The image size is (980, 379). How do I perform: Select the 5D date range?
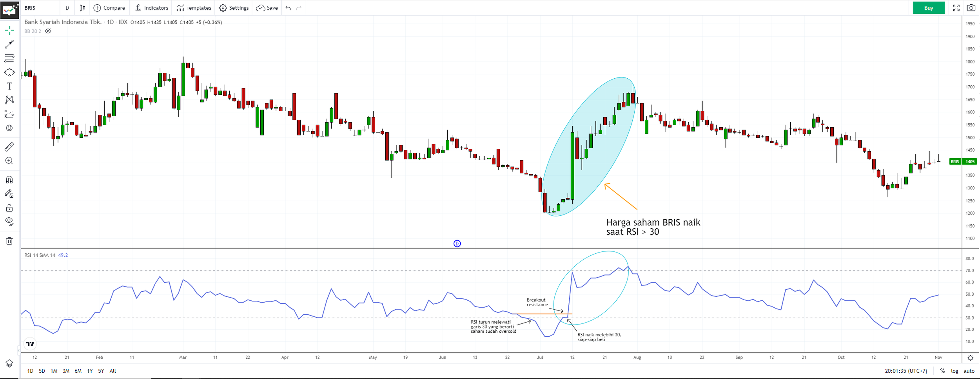[x=42, y=371]
